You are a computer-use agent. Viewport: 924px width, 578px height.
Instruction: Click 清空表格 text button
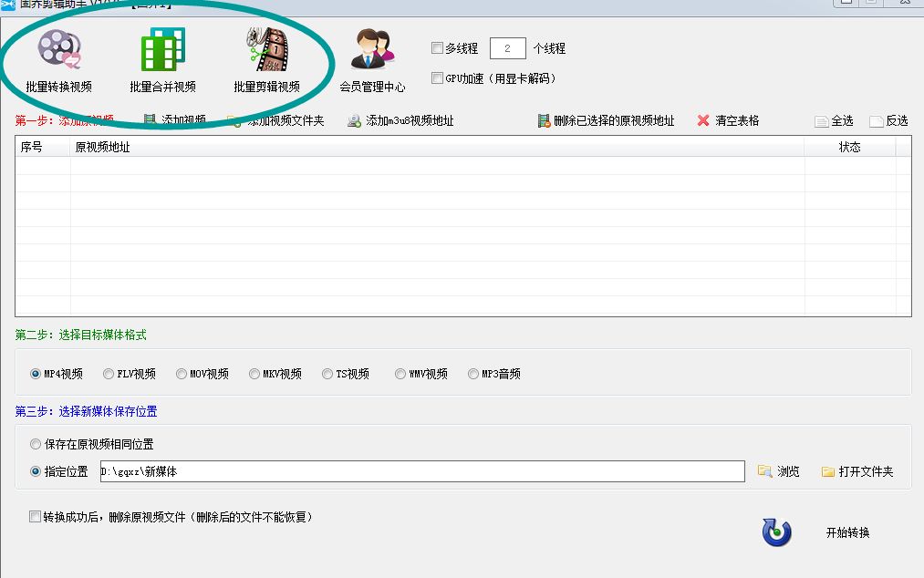click(x=737, y=120)
